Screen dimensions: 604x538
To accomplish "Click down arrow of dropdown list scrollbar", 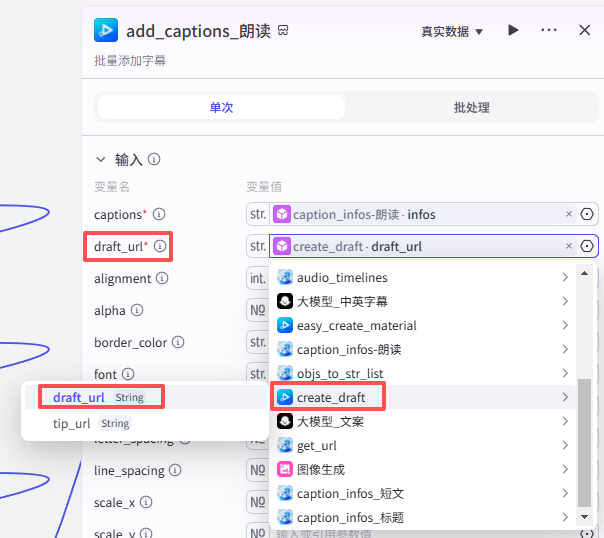I will click(585, 517).
